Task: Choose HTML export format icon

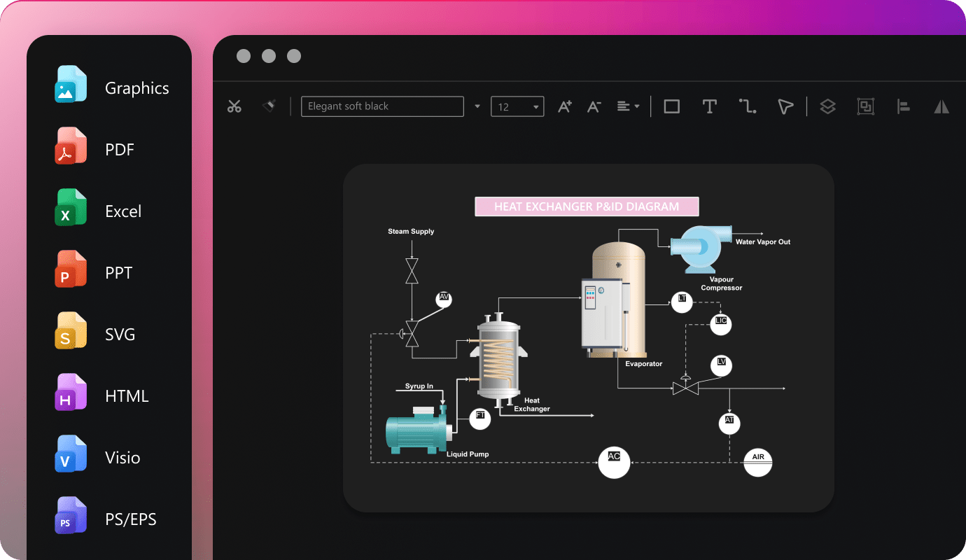Action: click(71, 393)
